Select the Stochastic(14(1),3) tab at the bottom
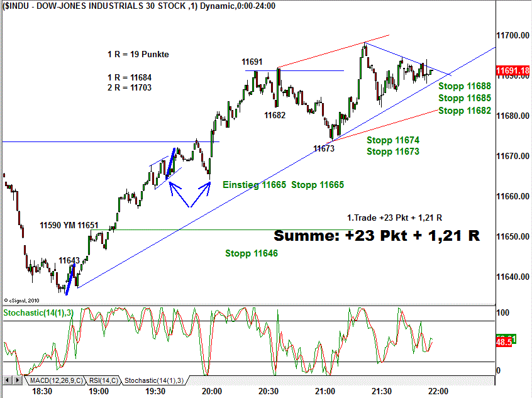This screenshot has width=532, height=398. [x=153, y=380]
